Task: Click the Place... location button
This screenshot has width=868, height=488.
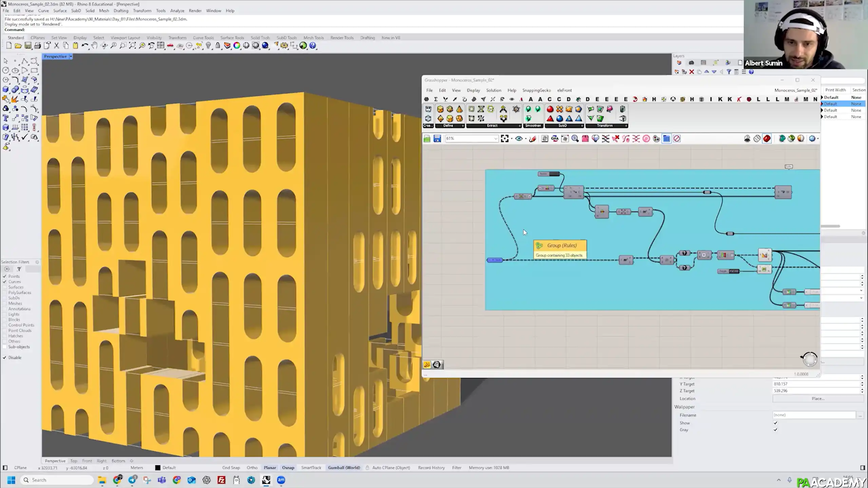Action: click(817, 398)
